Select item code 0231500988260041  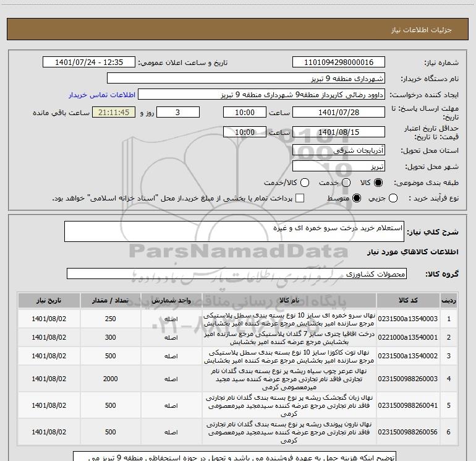pyautogui.click(x=408, y=405)
